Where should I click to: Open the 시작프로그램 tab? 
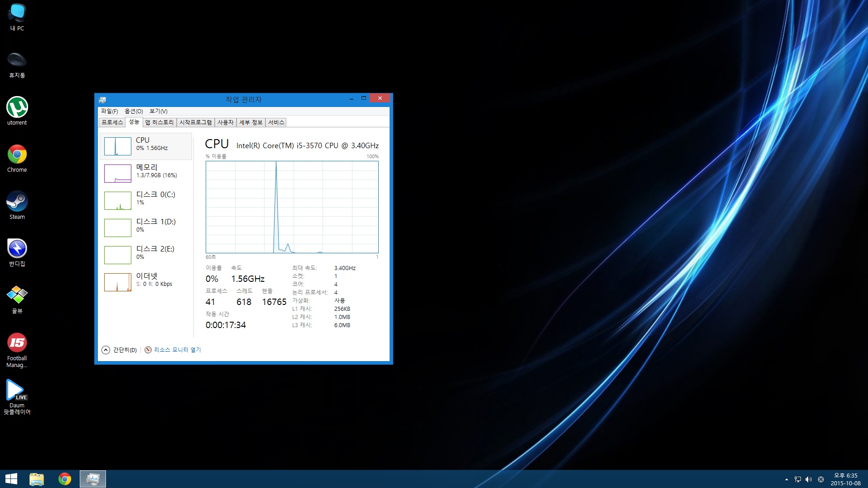[195, 122]
